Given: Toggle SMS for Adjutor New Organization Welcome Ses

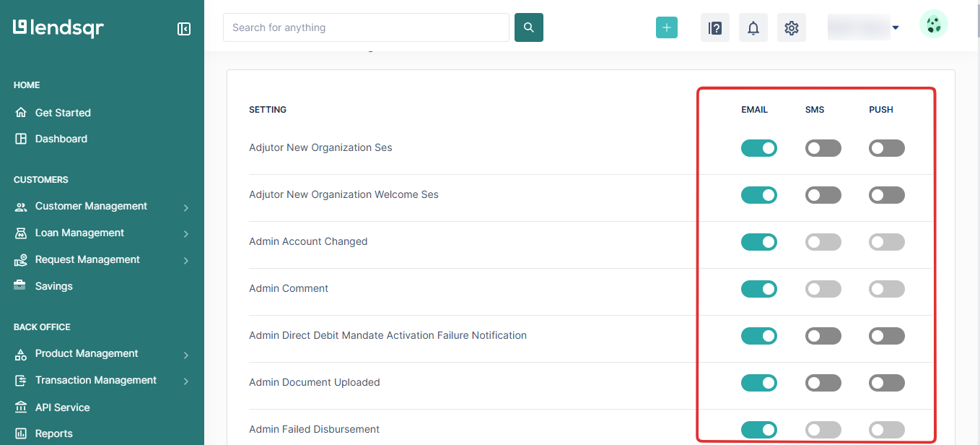Looking at the screenshot, I should click(823, 195).
